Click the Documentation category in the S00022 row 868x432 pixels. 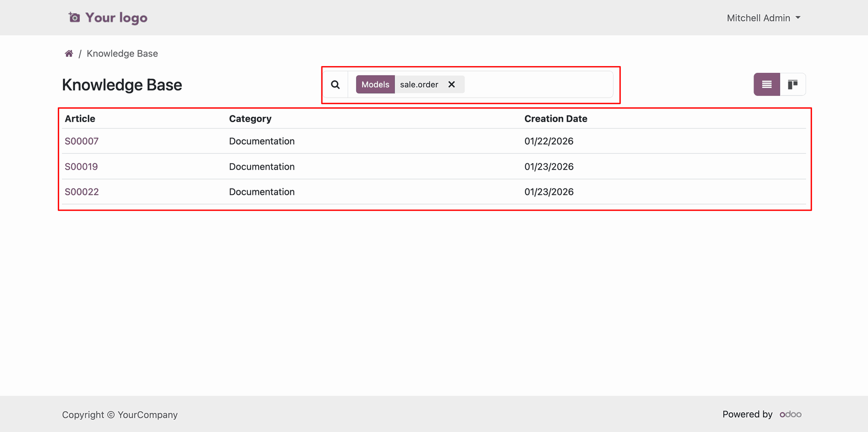262,192
